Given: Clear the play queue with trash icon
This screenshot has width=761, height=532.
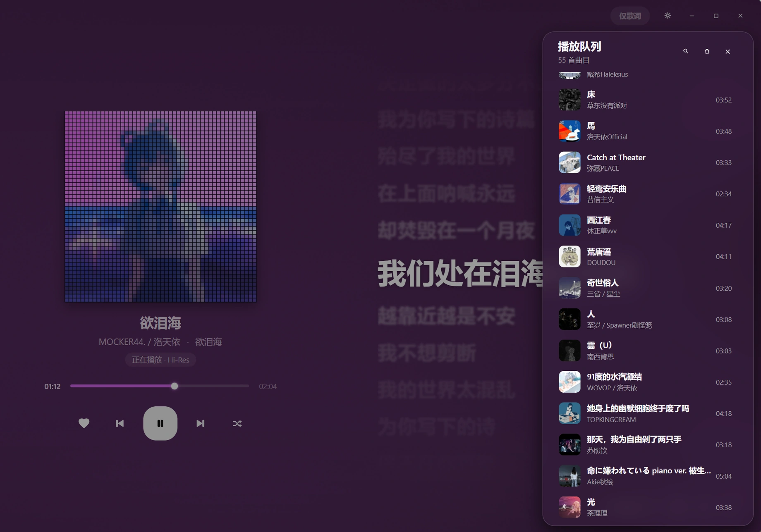Looking at the screenshot, I should (707, 51).
